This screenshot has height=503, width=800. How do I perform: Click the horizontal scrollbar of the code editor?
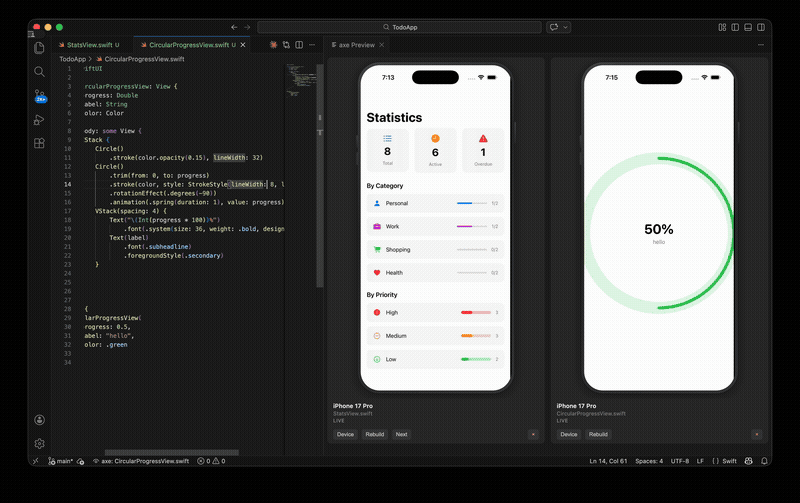click(171, 452)
